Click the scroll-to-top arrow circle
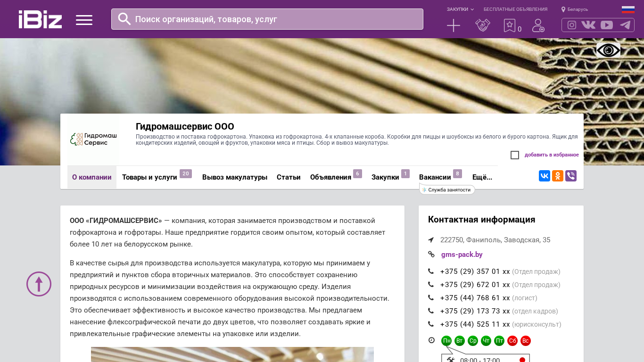The image size is (644, 362). click(x=39, y=284)
